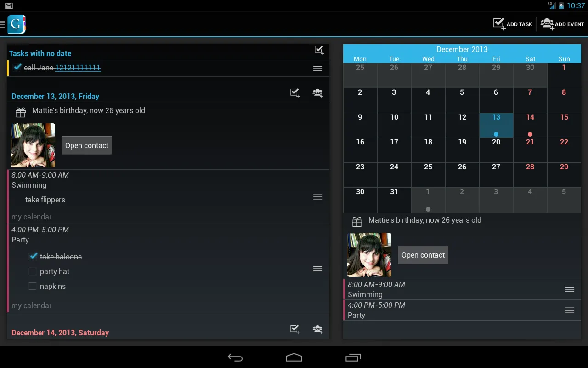
Task: Click the December 13, 2013, Friday heading
Action: pos(55,96)
